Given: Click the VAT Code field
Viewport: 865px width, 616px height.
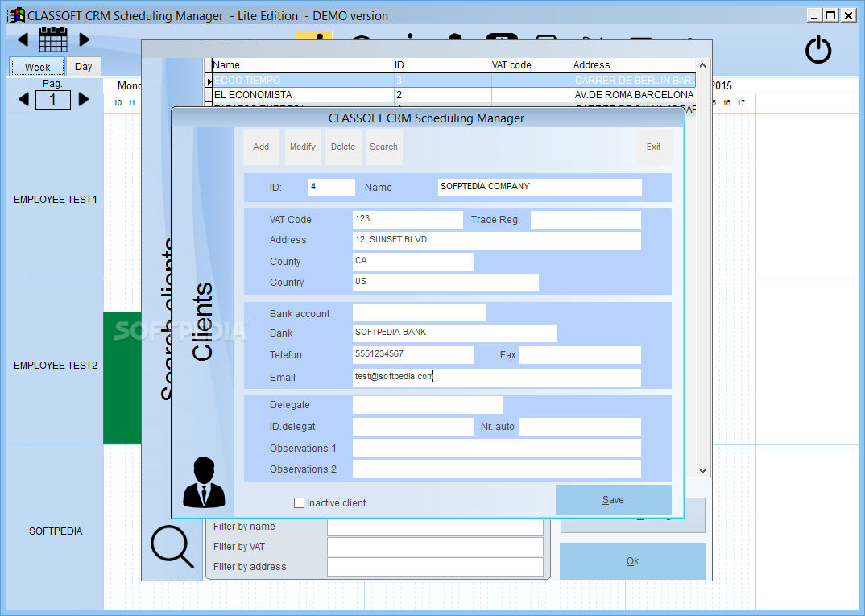Looking at the screenshot, I should tap(408, 220).
